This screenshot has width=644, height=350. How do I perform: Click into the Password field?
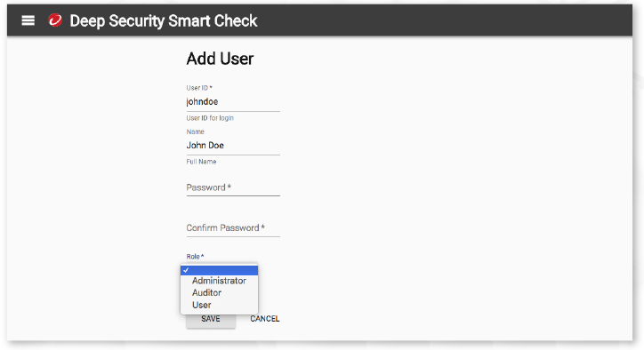click(x=233, y=187)
